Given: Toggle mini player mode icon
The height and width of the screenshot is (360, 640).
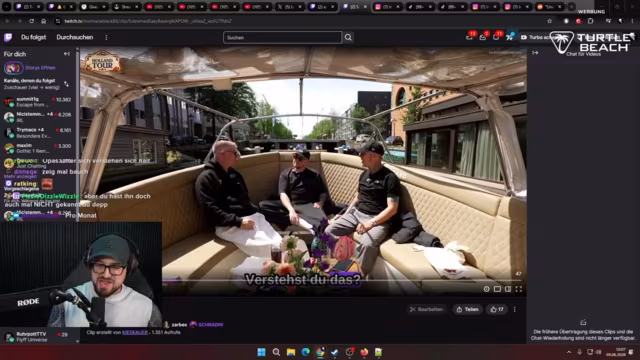Looking at the screenshot, I should (x=497, y=289).
